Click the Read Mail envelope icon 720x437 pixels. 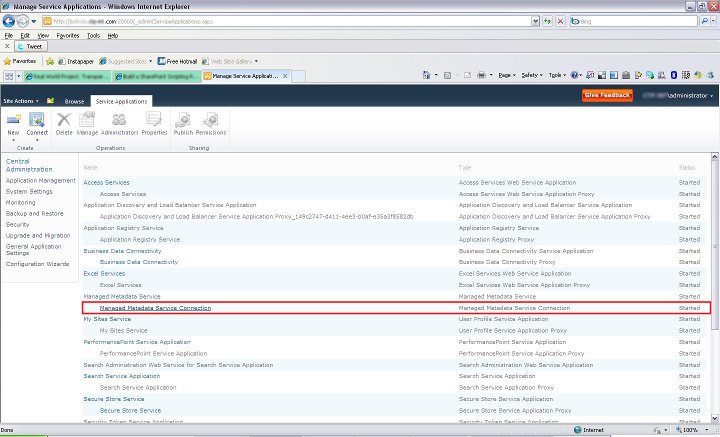467,75
